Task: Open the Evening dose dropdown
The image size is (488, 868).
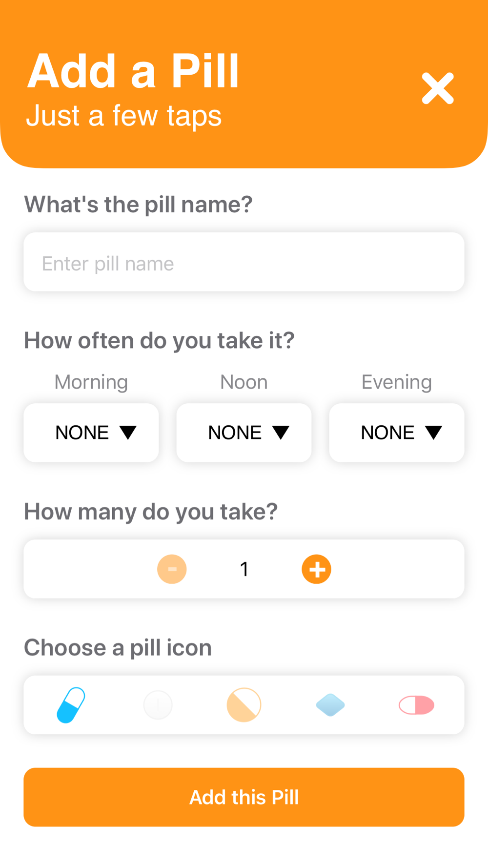Action: 397,433
